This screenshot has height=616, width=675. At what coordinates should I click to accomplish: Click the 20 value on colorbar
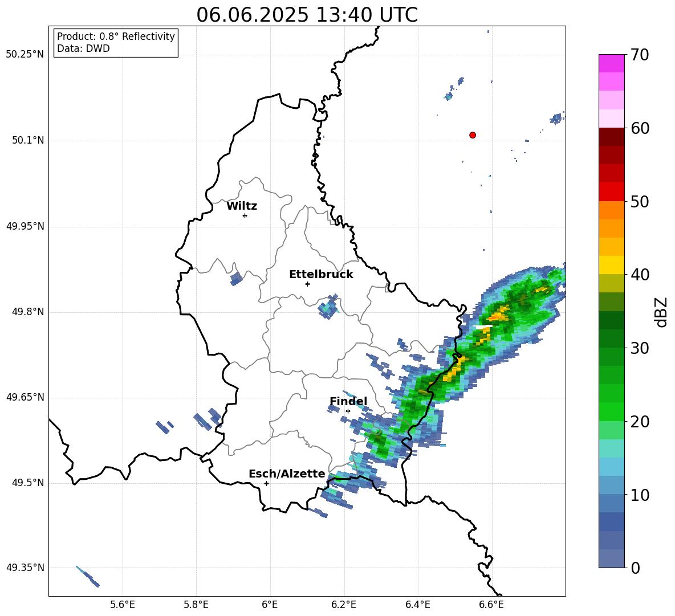(640, 422)
